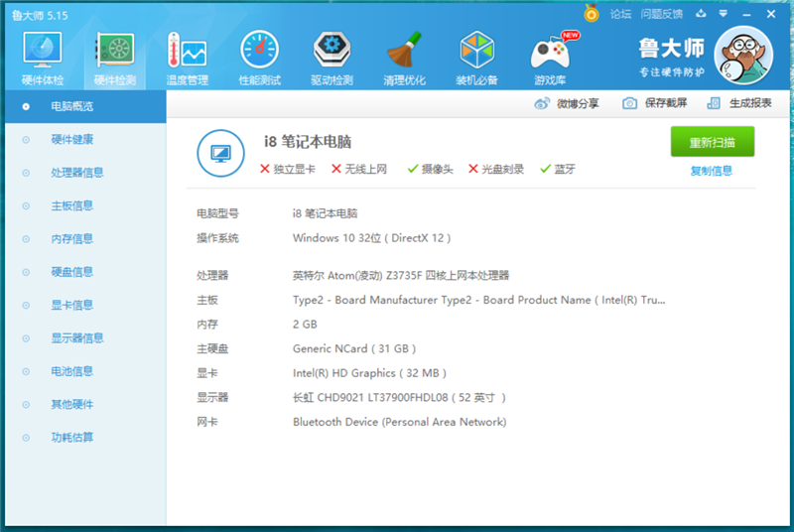Click the laptop monitor circle icon
Screen dimensions: 794x532
pyautogui.click(x=220, y=154)
